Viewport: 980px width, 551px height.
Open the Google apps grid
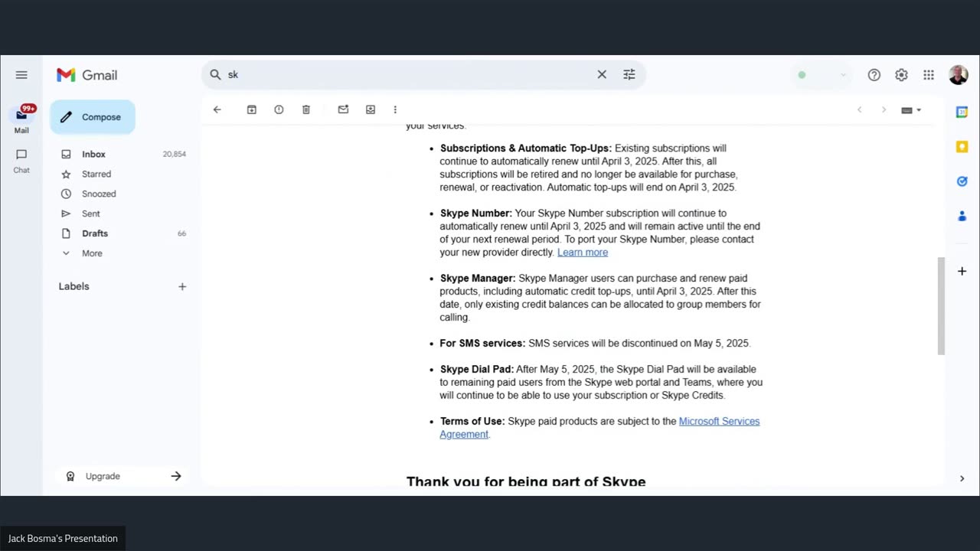tap(929, 75)
